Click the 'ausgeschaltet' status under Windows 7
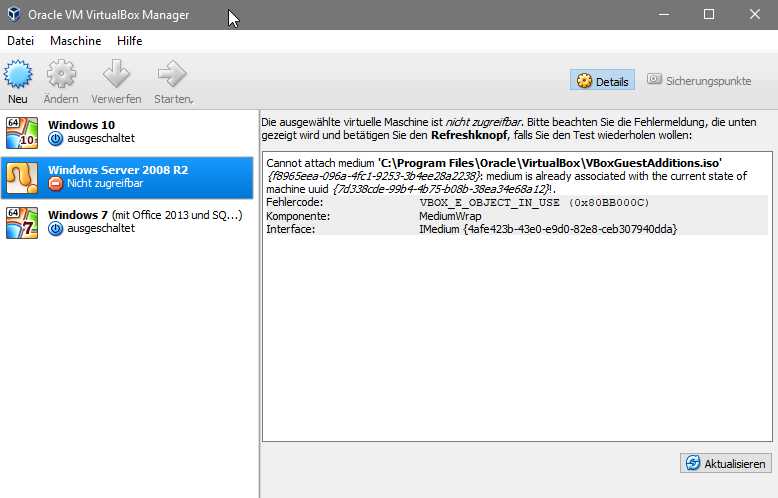Image resolution: width=778 pixels, height=498 pixels. coord(101,229)
